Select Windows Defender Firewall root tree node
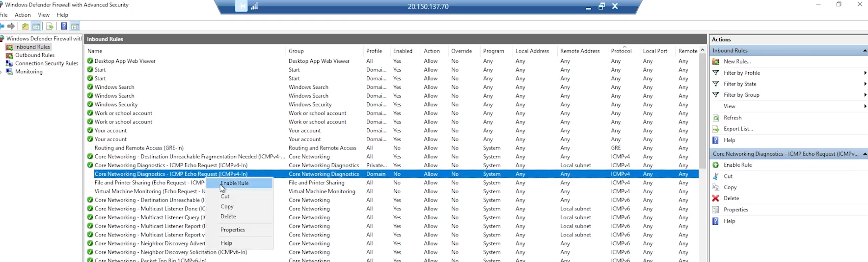The image size is (868, 262). click(43, 38)
